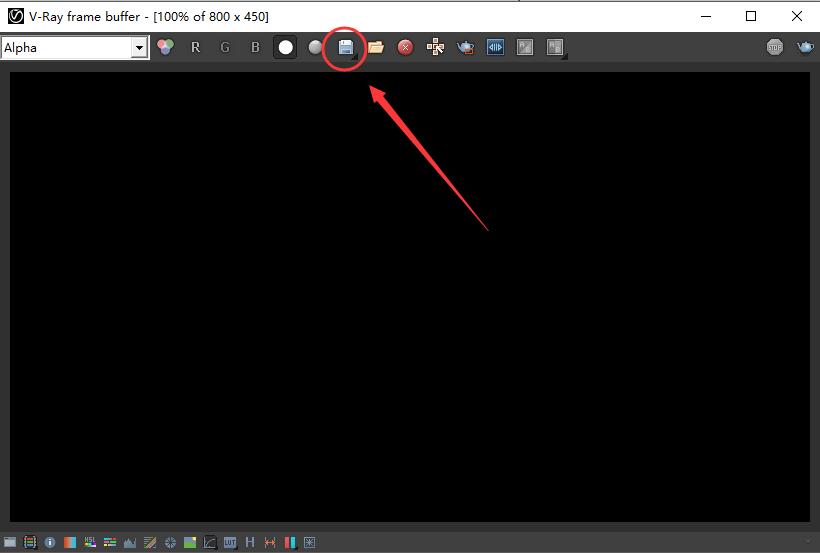Click the track mouse while rendering icon
This screenshot has height=553, width=820.
435,48
